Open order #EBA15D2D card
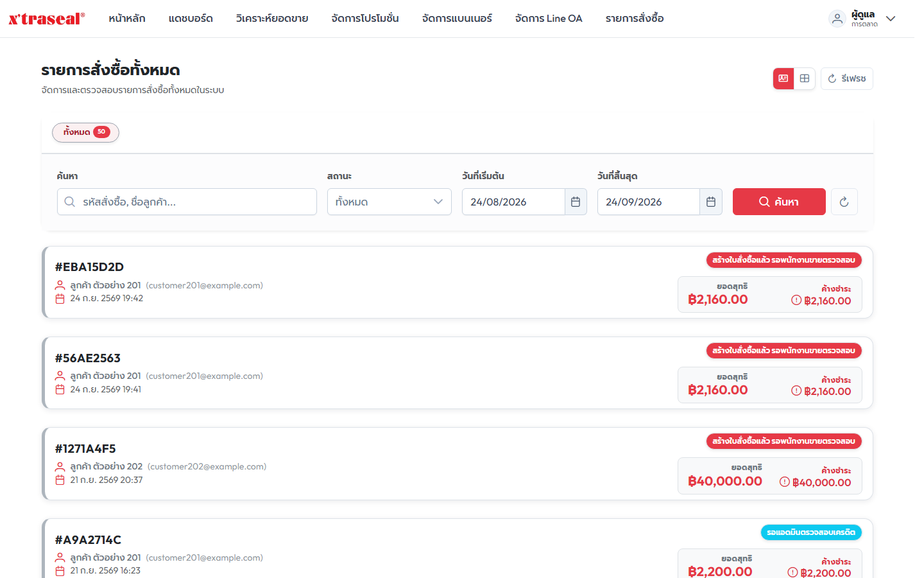The width and height of the screenshot is (924, 578). tap(458, 283)
